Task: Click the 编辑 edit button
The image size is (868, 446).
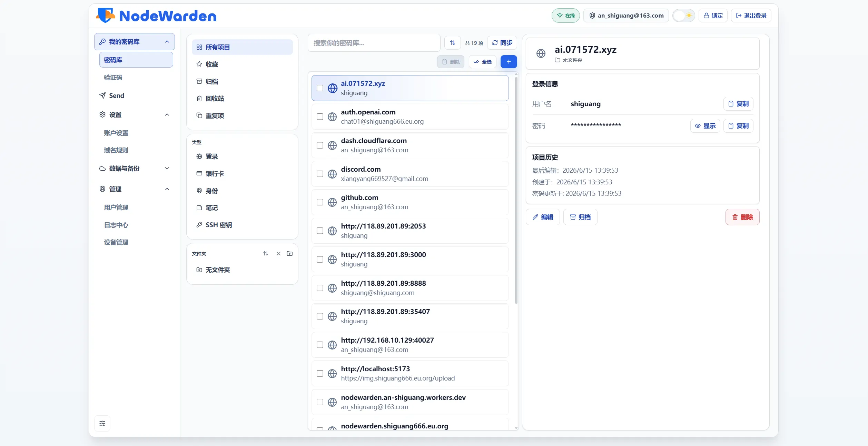Action: click(543, 217)
